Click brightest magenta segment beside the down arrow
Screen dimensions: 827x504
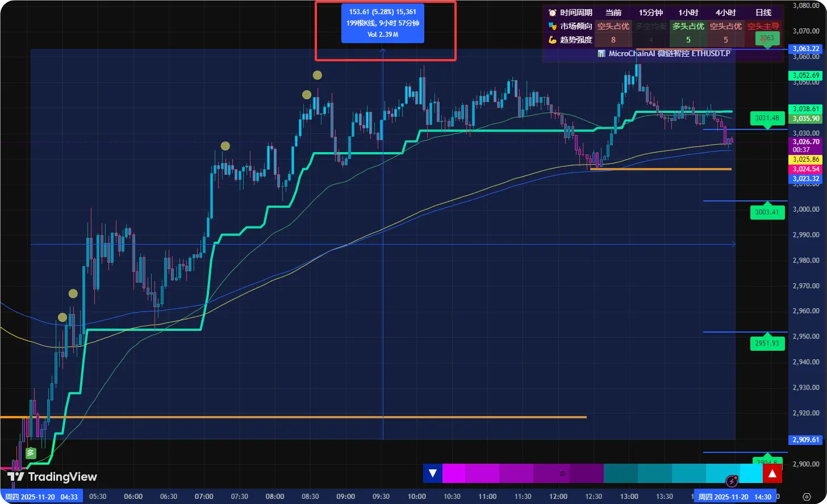tap(453, 473)
